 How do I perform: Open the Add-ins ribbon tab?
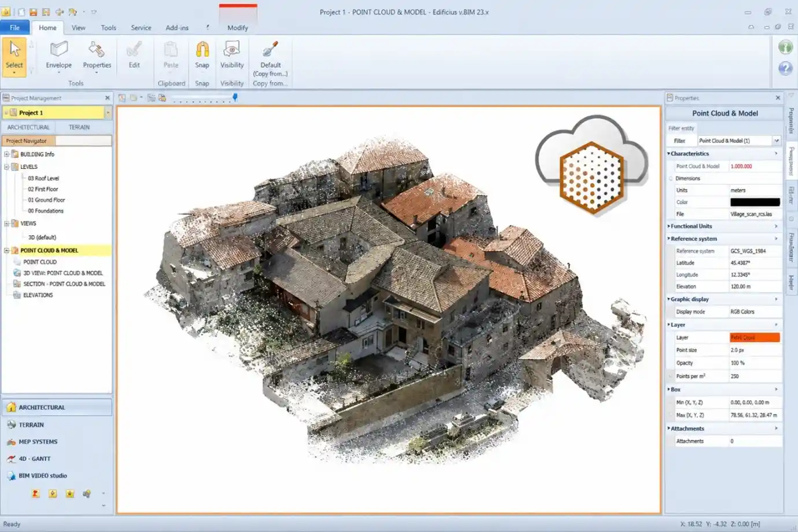click(x=177, y=27)
